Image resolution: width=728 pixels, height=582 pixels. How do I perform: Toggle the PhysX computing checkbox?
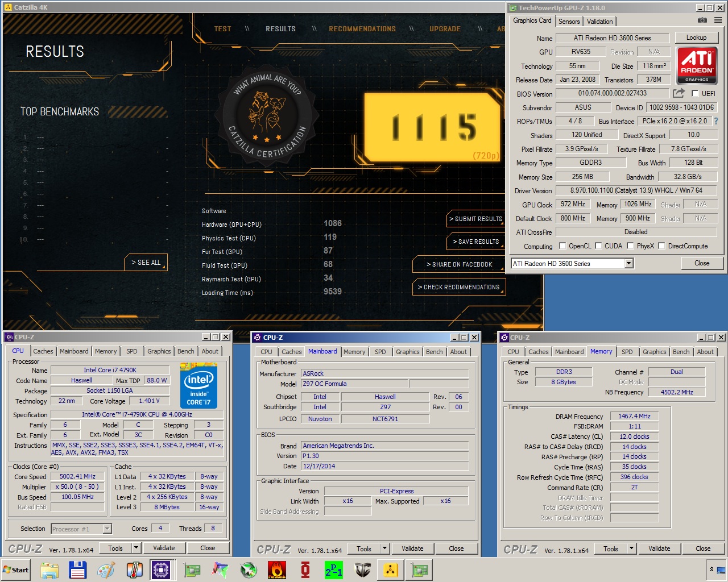(x=630, y=246)
